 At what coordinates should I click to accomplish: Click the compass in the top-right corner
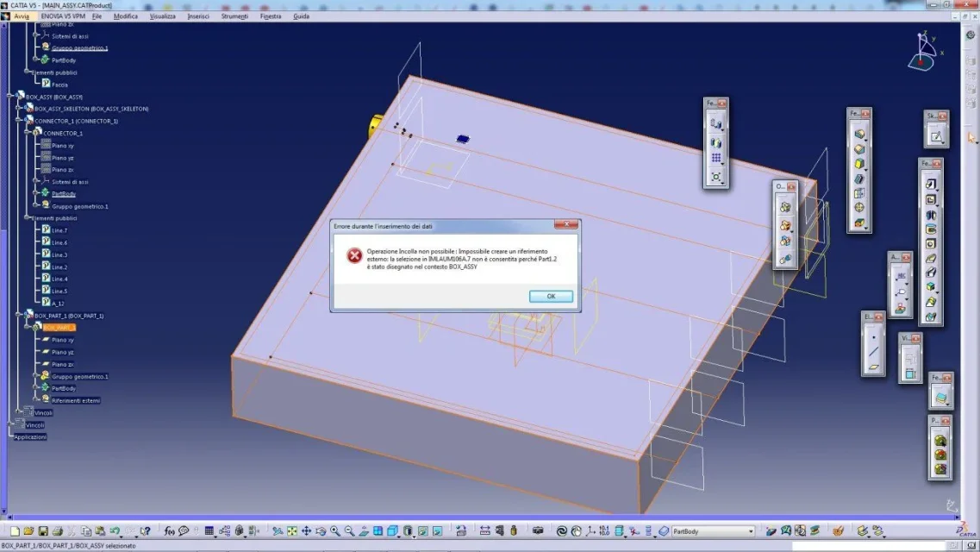pyautogui.click(x=924, y=52)
